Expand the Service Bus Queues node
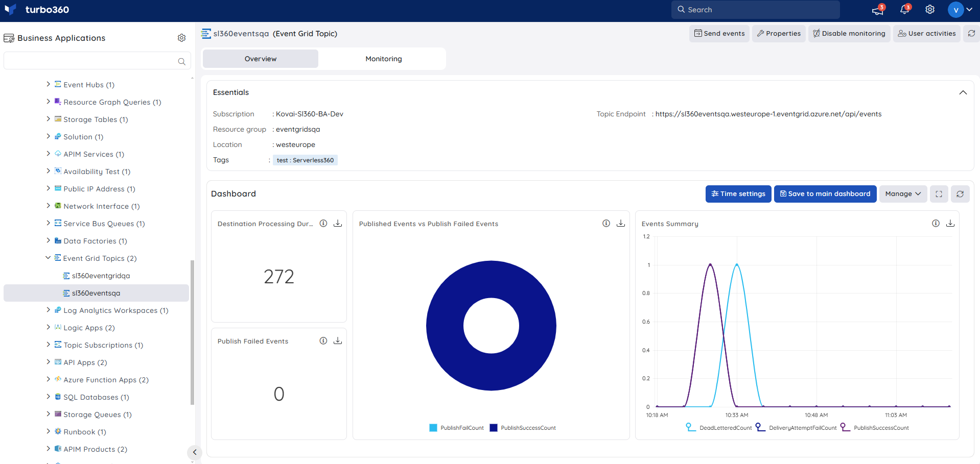 48,223
